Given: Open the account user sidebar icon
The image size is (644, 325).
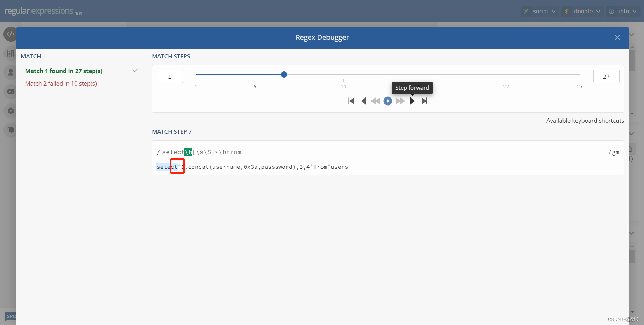Looking at the screenshot, I should (11, 72).
